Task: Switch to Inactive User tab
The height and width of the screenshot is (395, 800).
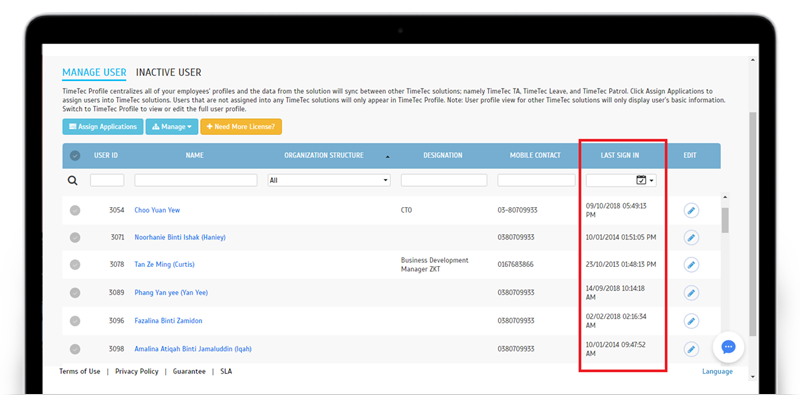Action: tap(168, 72)
